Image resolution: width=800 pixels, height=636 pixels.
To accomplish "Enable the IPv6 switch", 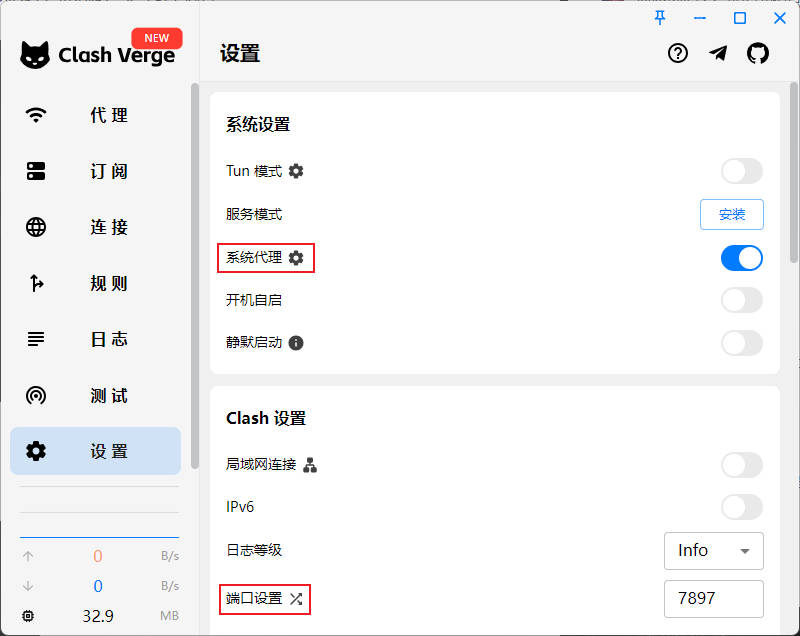I will (x=742, y=507).
